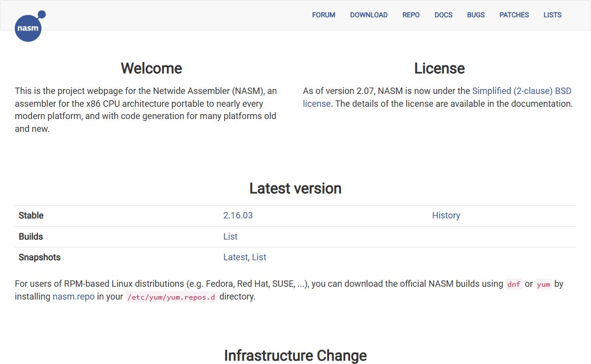Open the FORUM navigation item
Screen dimensions: 591x364
pyautogui.click(x=324, y=15)
